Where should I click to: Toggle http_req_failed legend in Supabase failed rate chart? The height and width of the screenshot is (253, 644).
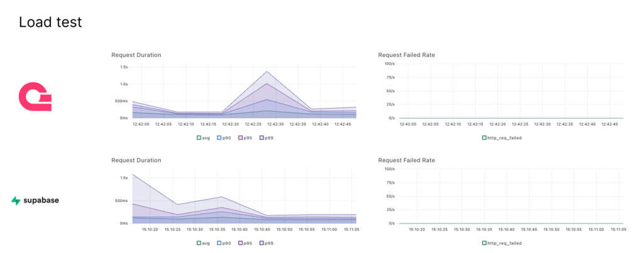(x=501, y=242)
